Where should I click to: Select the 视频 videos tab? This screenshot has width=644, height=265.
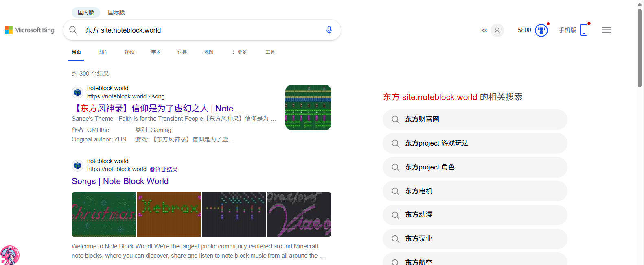129,52
